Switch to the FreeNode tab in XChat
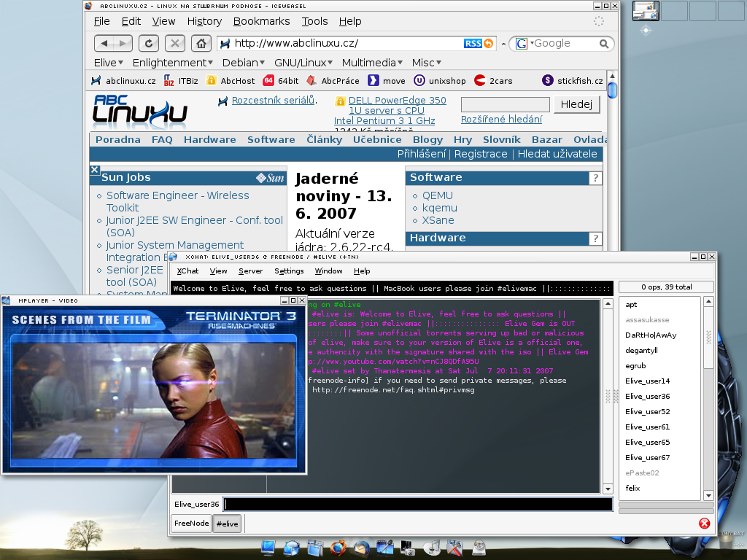This screenshot has width=747, height=560. (192, 524)
